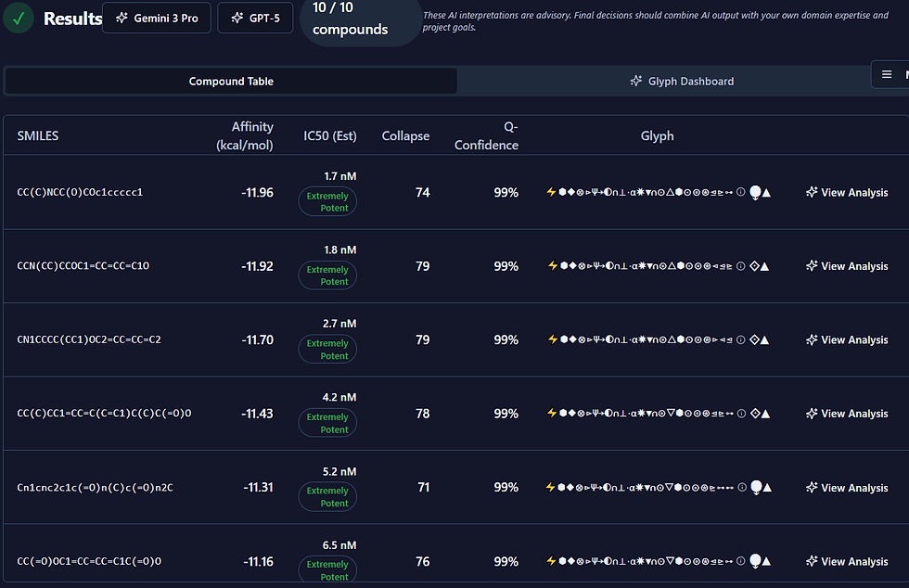
Task: Click the glyph info icon in the 2.7 nM row
Action: tap(741, 340)
